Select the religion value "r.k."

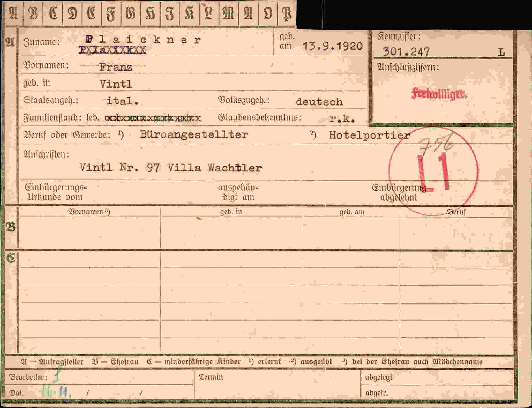pyautogui.click(x=343, y=119)
